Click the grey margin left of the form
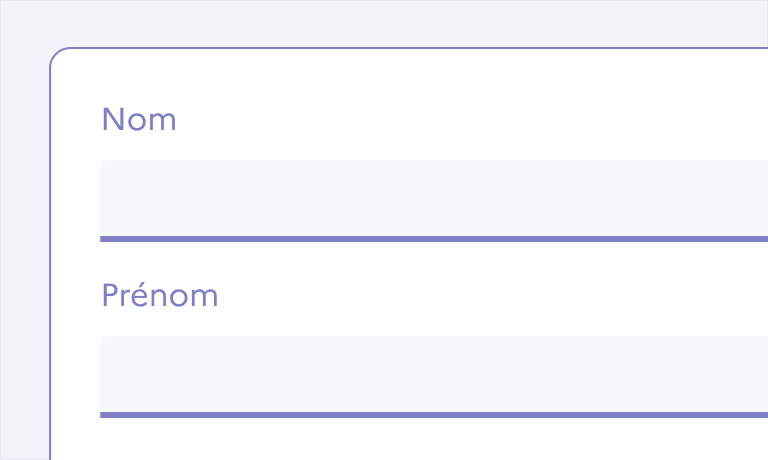768x460 pixels. 24,250
